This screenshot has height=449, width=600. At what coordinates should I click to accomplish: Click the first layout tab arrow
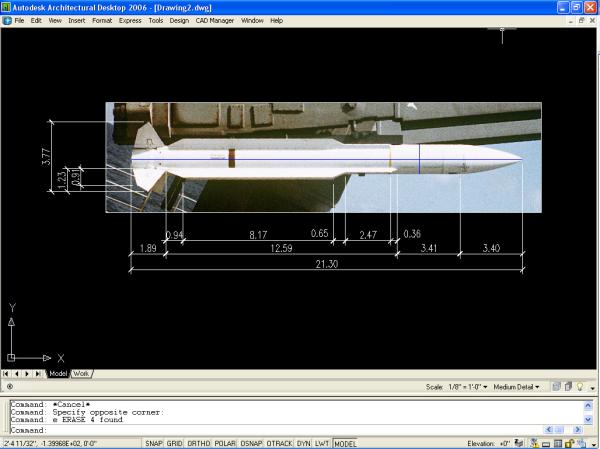click(x=7, y=373)
